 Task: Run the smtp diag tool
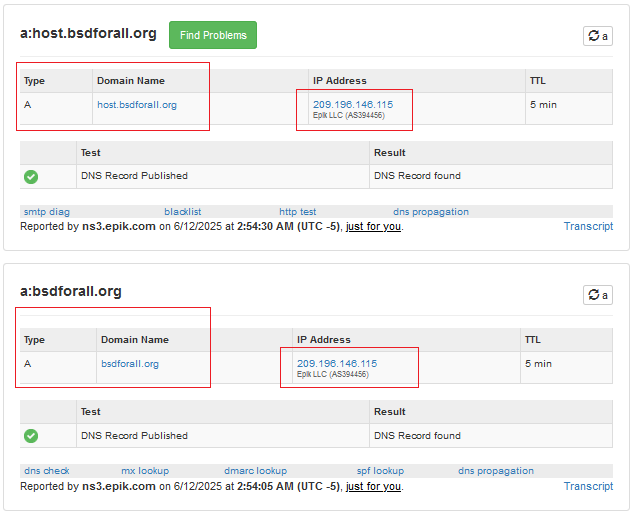tap(46, 212)
